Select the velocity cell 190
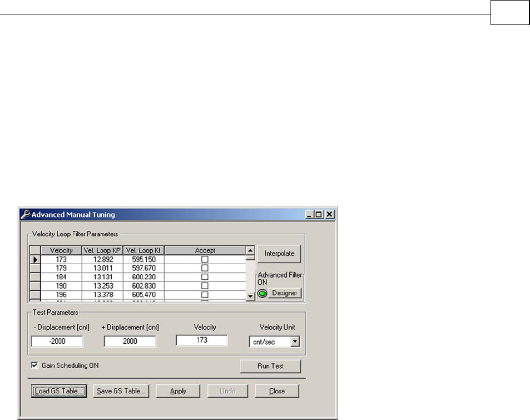Viewport: 530px width, 420px height. [x=61, y=286]
